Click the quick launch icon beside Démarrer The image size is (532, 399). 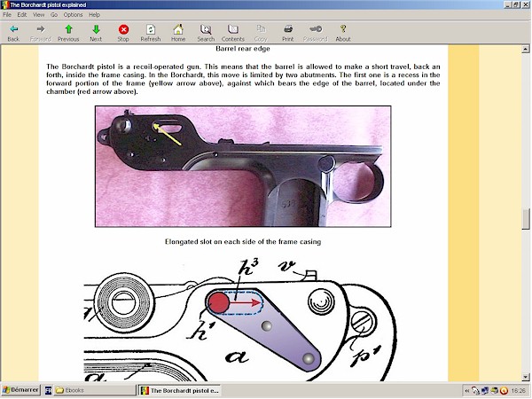tap(48, 390)
